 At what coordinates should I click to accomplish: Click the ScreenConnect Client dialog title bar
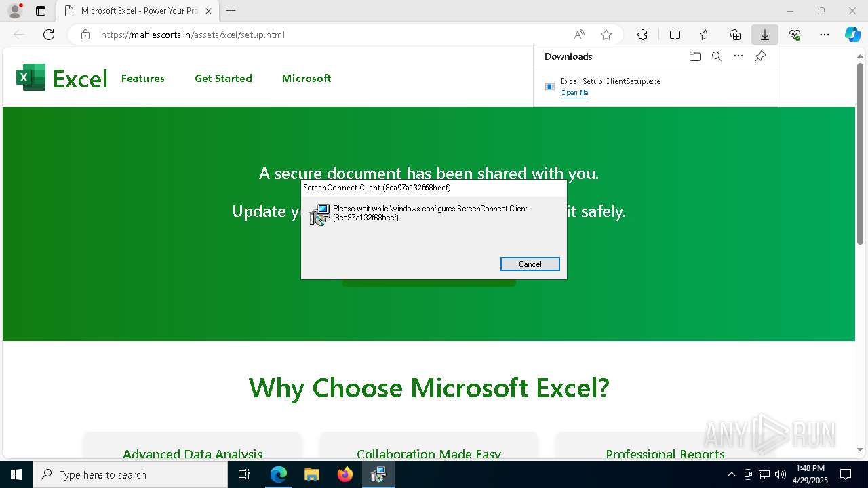click(433, 188)
